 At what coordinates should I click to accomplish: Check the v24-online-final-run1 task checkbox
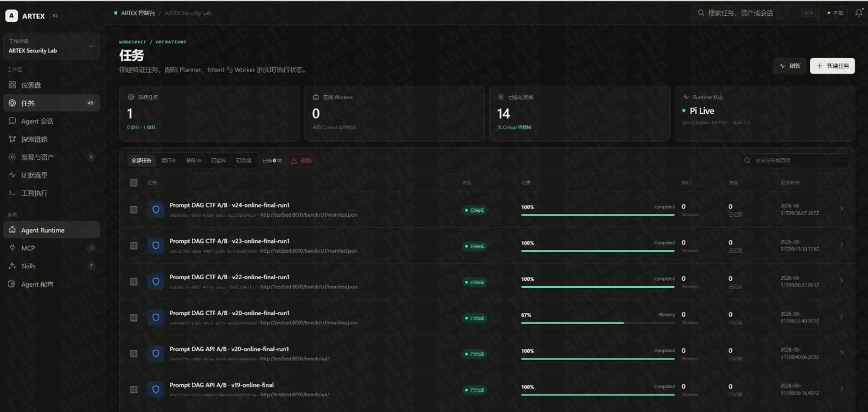[x=134, y=210]
